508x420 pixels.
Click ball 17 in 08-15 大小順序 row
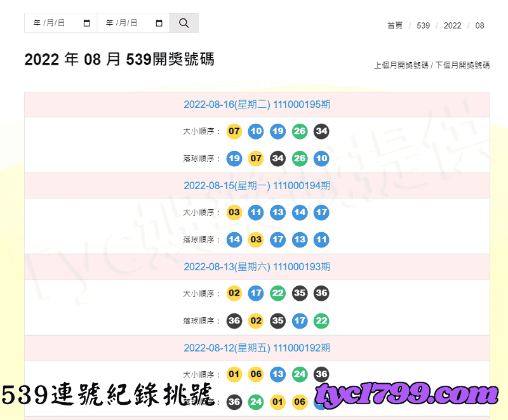(321, 213)
